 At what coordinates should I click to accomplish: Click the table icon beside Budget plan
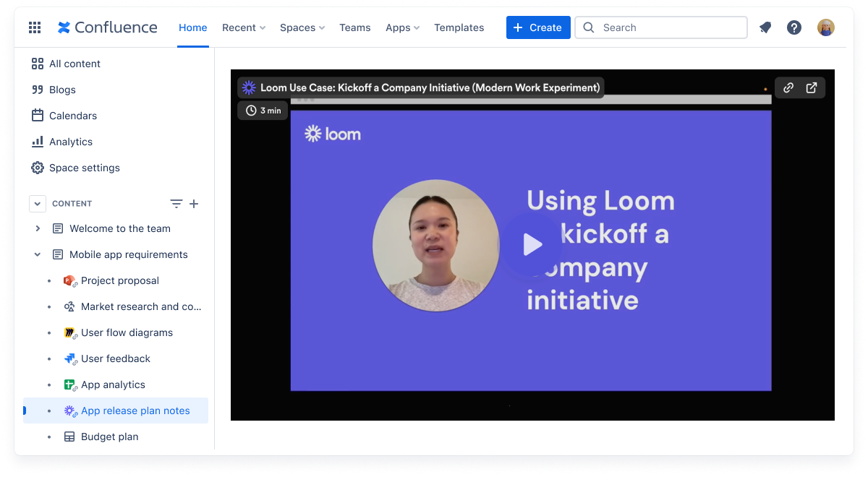click(69, 437)
